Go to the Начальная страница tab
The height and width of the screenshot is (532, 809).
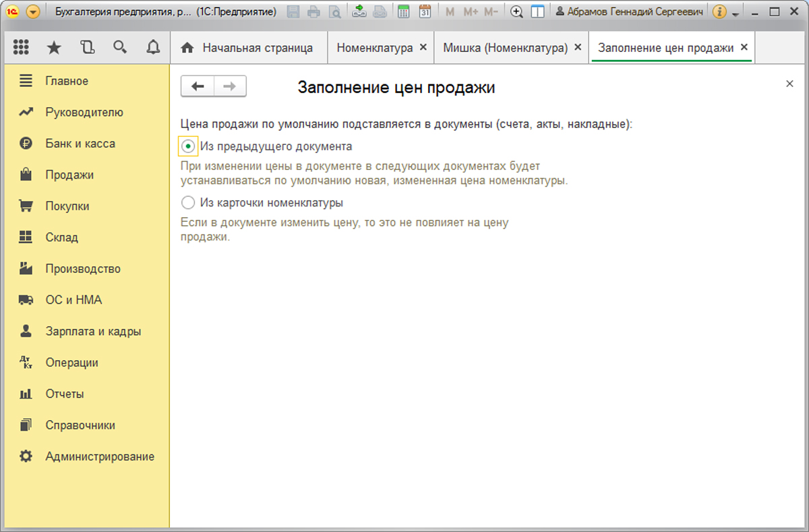(x=248, y=48)
